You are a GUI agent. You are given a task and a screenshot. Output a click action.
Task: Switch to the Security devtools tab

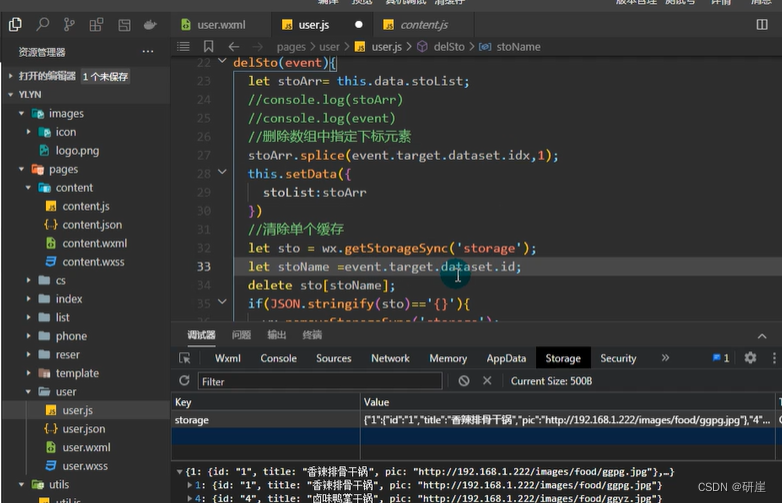coord(618,358)
